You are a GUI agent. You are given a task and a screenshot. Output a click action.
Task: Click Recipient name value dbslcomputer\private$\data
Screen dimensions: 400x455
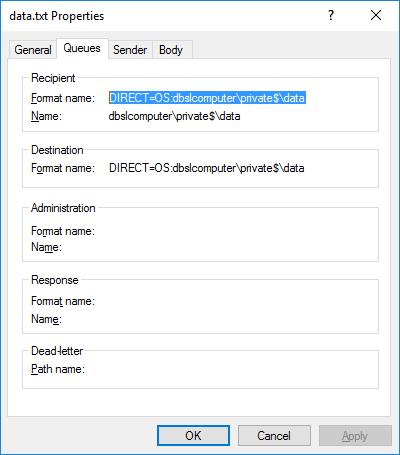point(174,116)
